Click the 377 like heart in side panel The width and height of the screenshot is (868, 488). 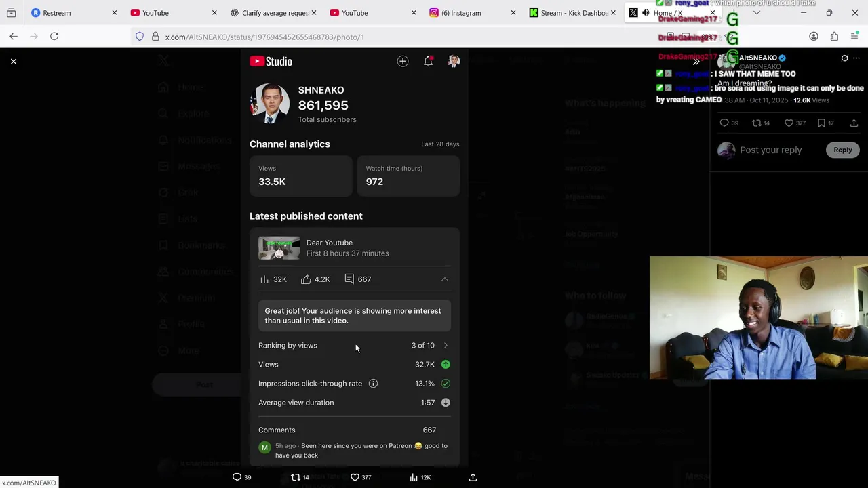[789, 123]
